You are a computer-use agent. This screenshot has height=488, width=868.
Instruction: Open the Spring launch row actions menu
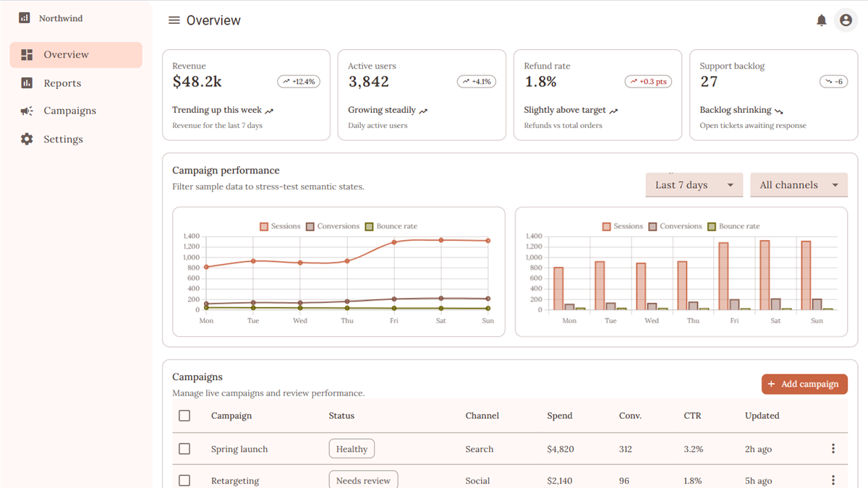[x=833, y=449]
